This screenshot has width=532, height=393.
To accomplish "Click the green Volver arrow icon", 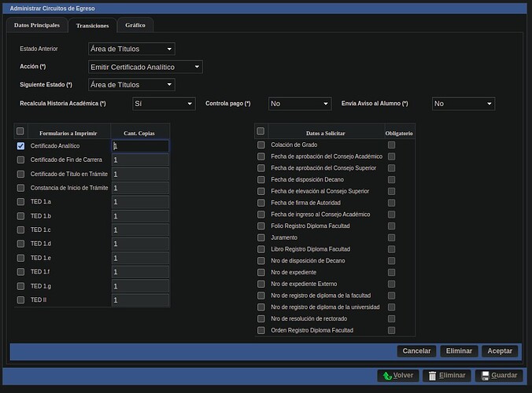I will (x=387, y=376).
